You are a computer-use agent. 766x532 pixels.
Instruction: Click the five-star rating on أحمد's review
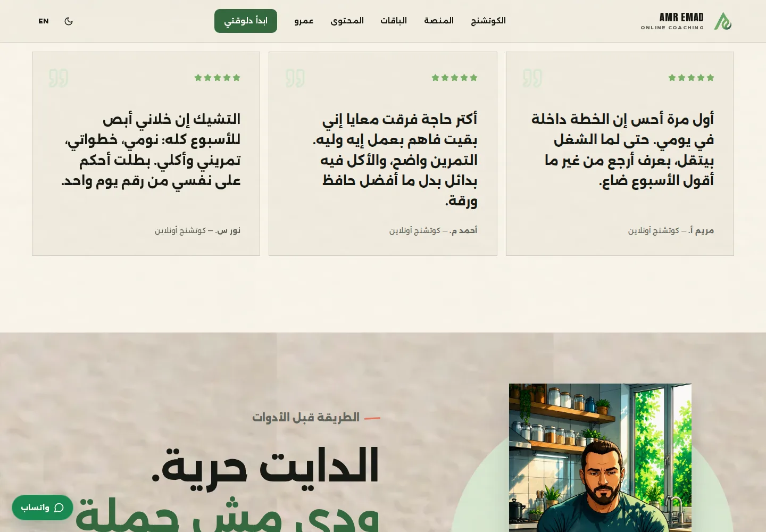(x=454, y=78)
